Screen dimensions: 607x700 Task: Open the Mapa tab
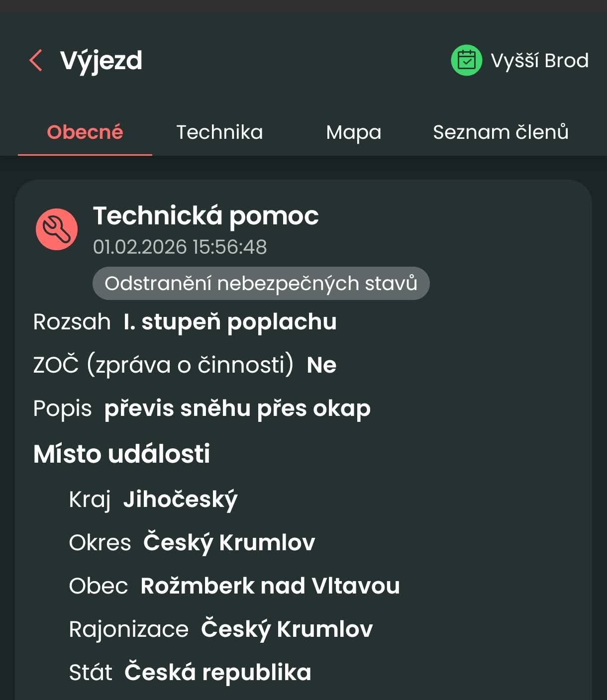tap(354, 132)
